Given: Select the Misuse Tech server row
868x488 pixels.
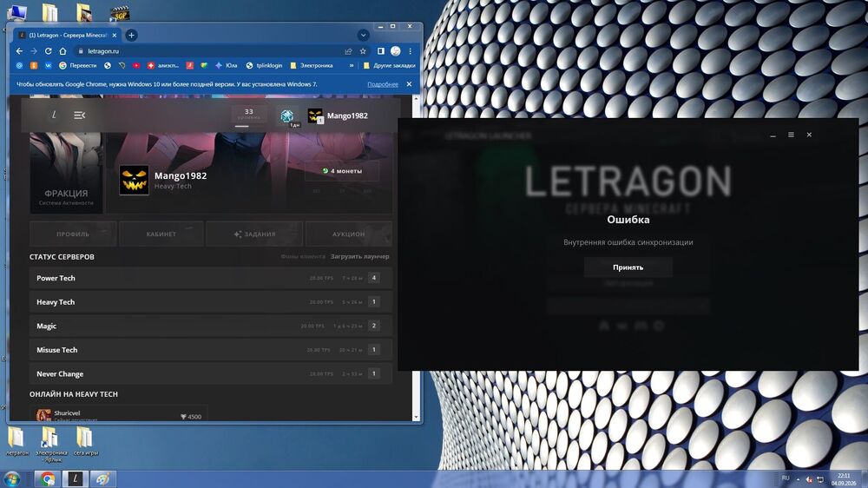Looking at the screenshot, I should coord(210,350).
